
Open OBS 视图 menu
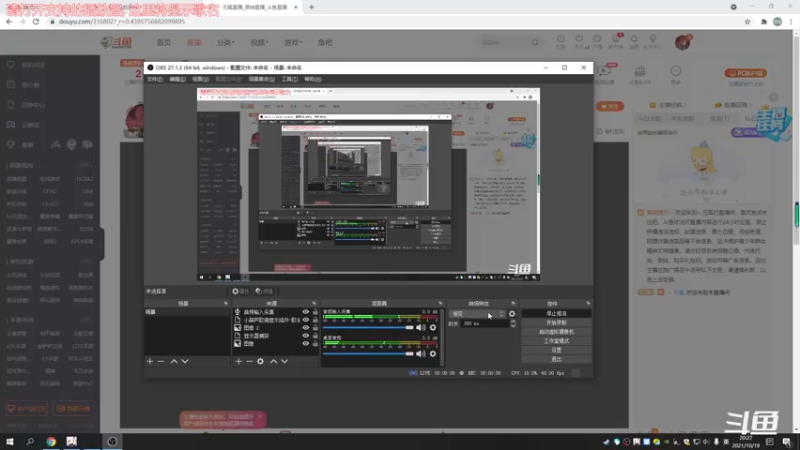201,79
